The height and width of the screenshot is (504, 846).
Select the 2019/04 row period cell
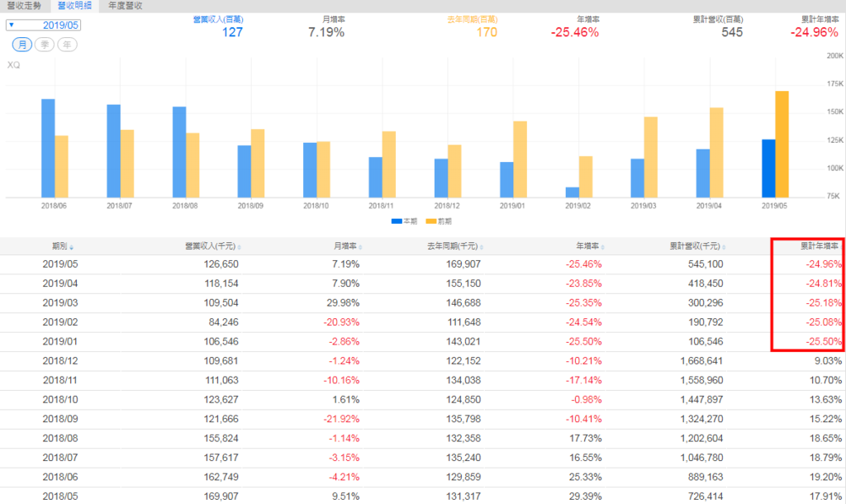(x=59, y=284)
